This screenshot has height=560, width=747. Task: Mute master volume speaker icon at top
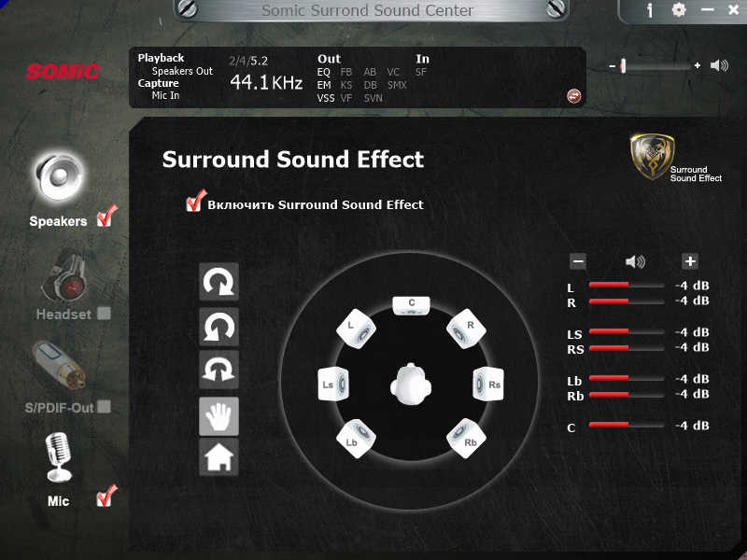pos(719,65)
